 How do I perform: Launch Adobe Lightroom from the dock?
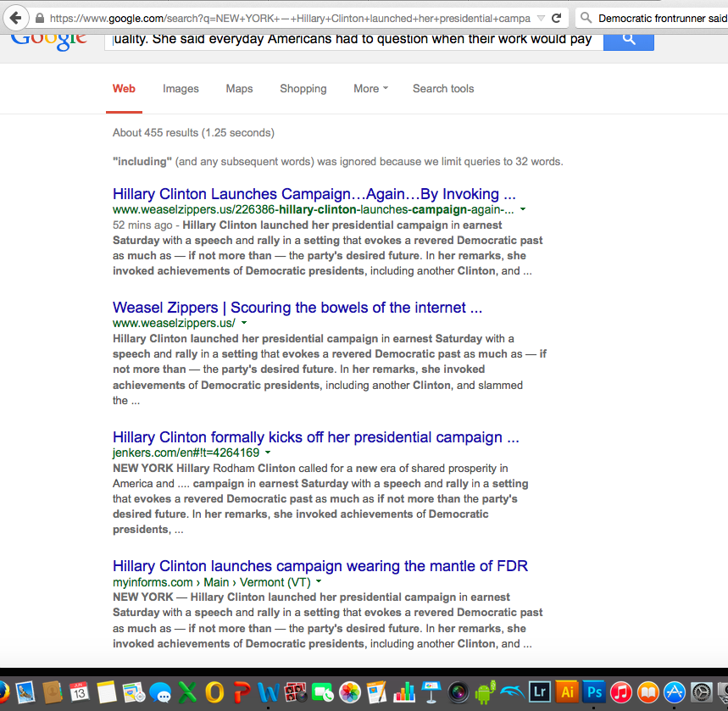(x=540, y=692)
